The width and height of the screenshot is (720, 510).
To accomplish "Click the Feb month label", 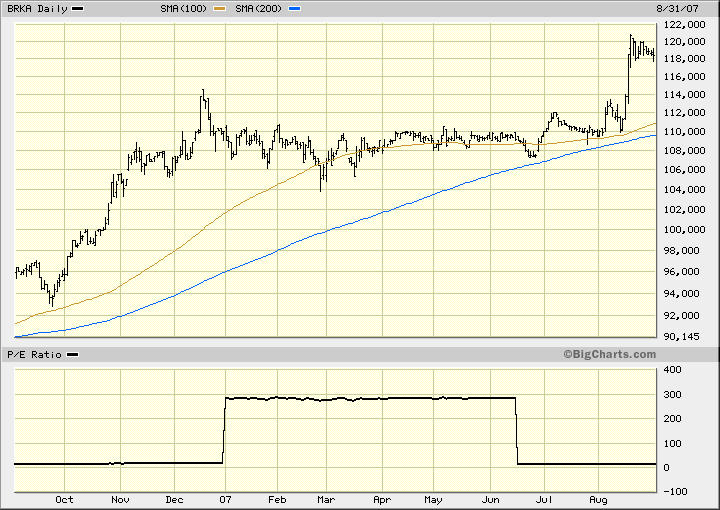I will (277, 499).
